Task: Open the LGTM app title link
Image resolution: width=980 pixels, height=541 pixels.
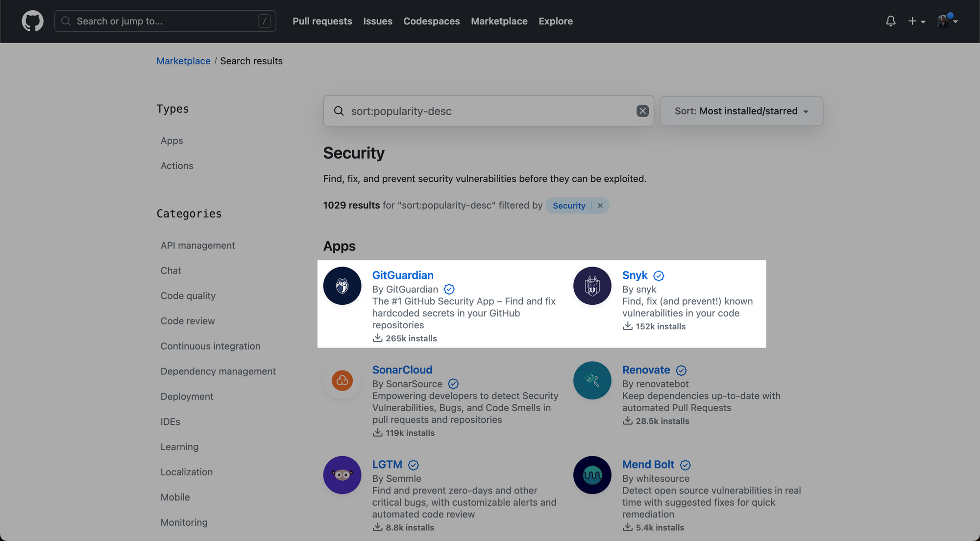Action: (387, 464)
